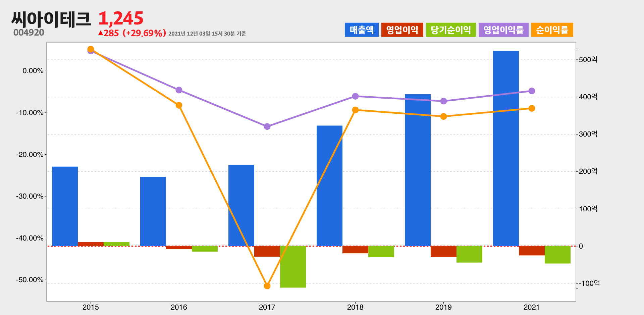The width and height of the screenshot is (644, 315).
Task: Click the 2021 x-axis label
Action: point(532,307)
